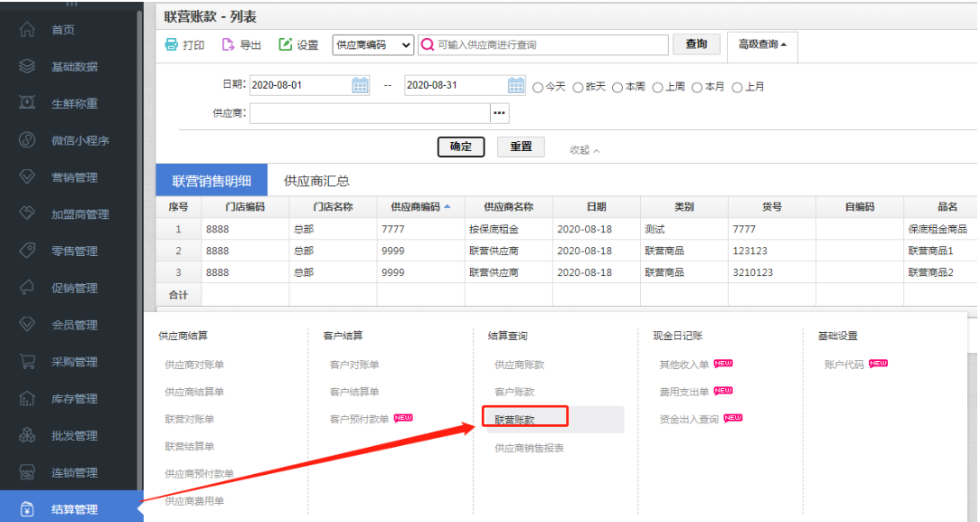The height and width of the screenshot is (522, 980).
Task: Select the 今天 radio button
Action: [538, 88]
